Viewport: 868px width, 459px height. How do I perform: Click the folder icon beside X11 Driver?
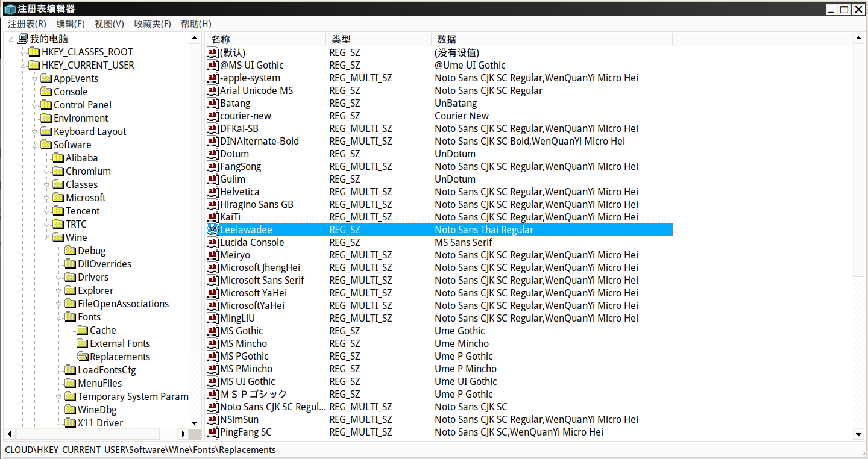[x=70, y=423]
